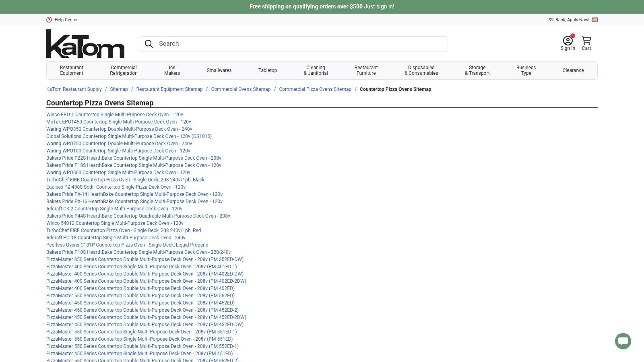Open PizzaMaster PM 352ED-DW oven link
Image resolution: width=644 pixels, height=362 pixels.
pos(145,259)
